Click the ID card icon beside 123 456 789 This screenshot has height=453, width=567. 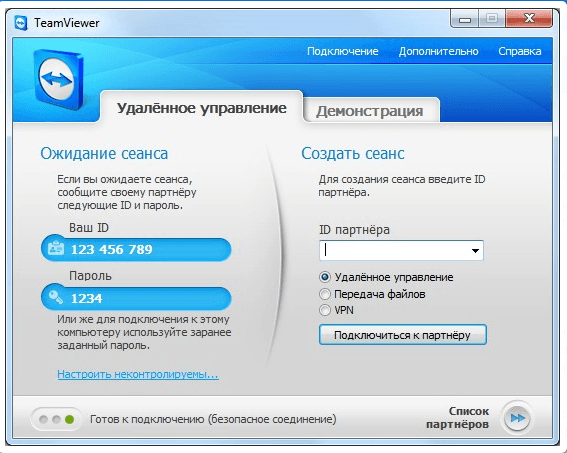click(x=56, y=249)
